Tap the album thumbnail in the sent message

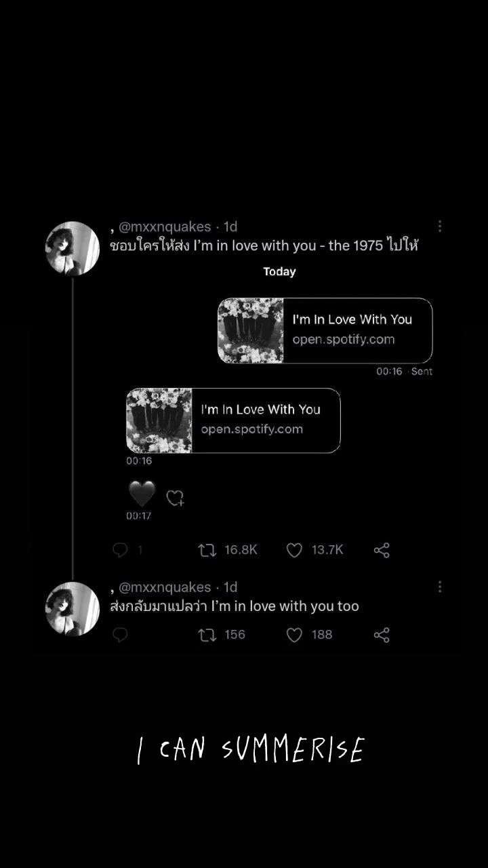coord(251,330)
